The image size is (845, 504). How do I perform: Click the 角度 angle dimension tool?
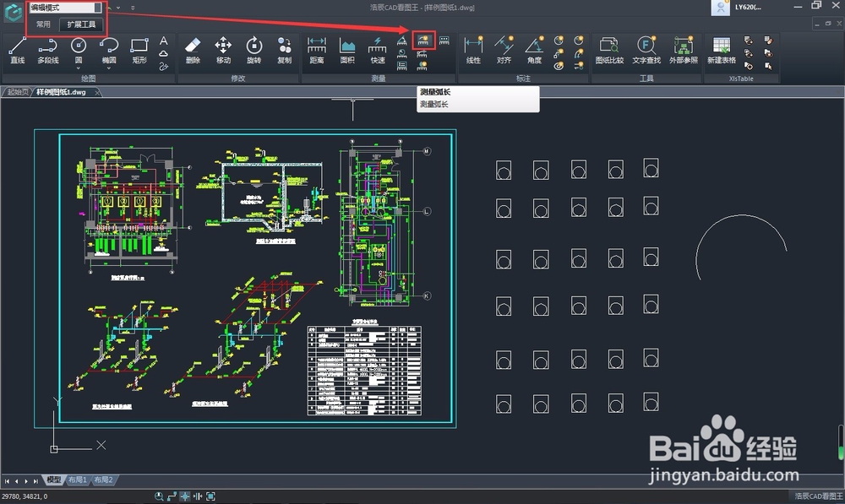pos(535,51)
